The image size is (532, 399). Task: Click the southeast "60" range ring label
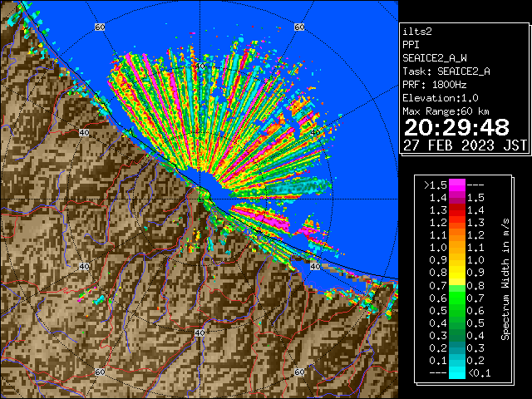[x=299, y=372]
